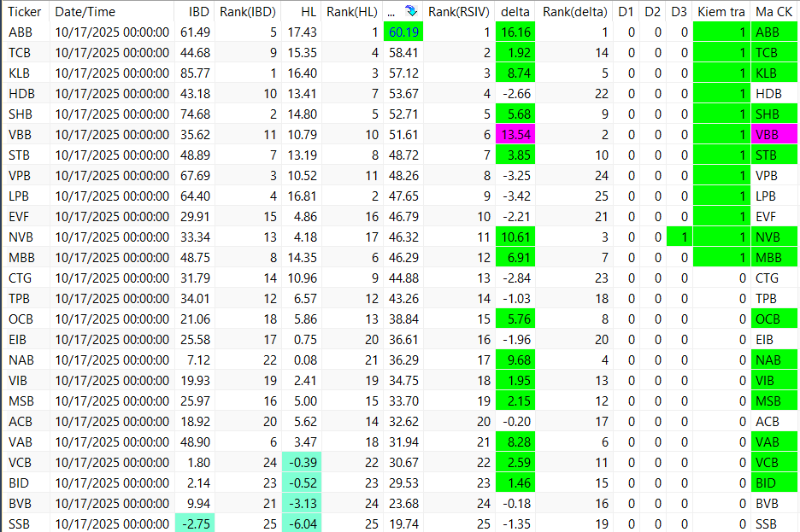Viewport: 800px width, 532px height.
Task: Select the delta value 9.68
Action: point(515,360)
